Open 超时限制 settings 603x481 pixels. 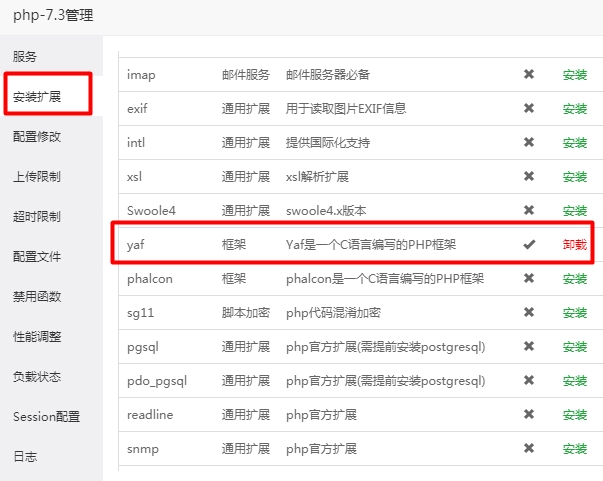tap(37, 216)
